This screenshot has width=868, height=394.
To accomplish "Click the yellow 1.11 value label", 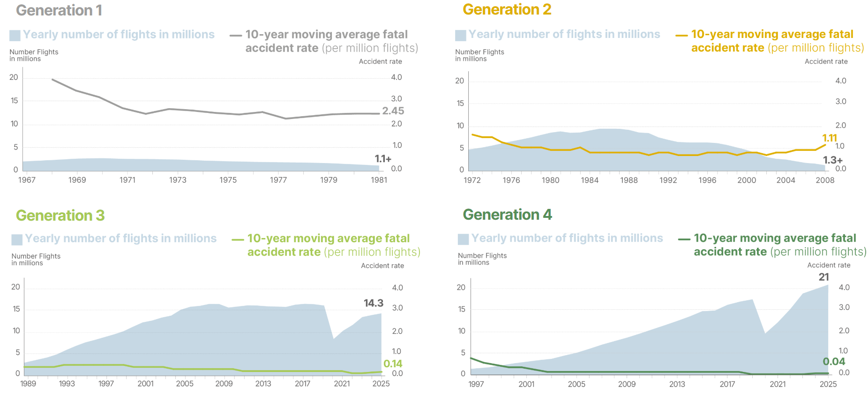I will [x=830, y=138].
